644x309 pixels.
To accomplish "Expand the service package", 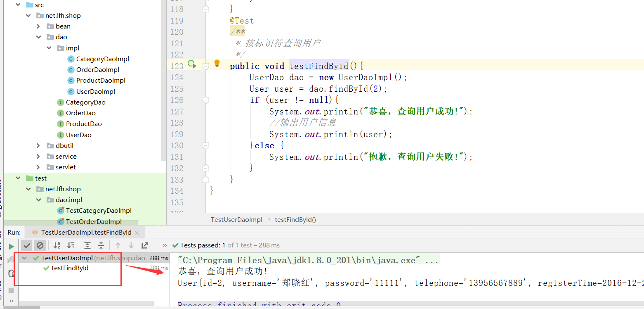I will click(x=38, y=156).
